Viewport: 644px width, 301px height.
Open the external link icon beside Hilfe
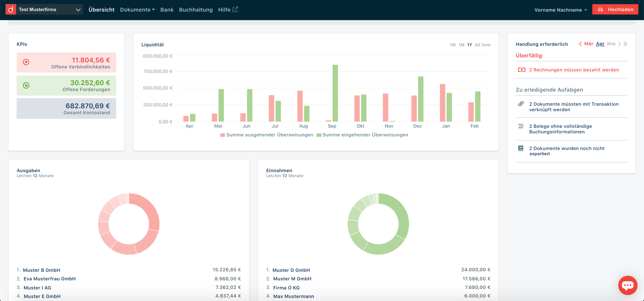[235, 9]
